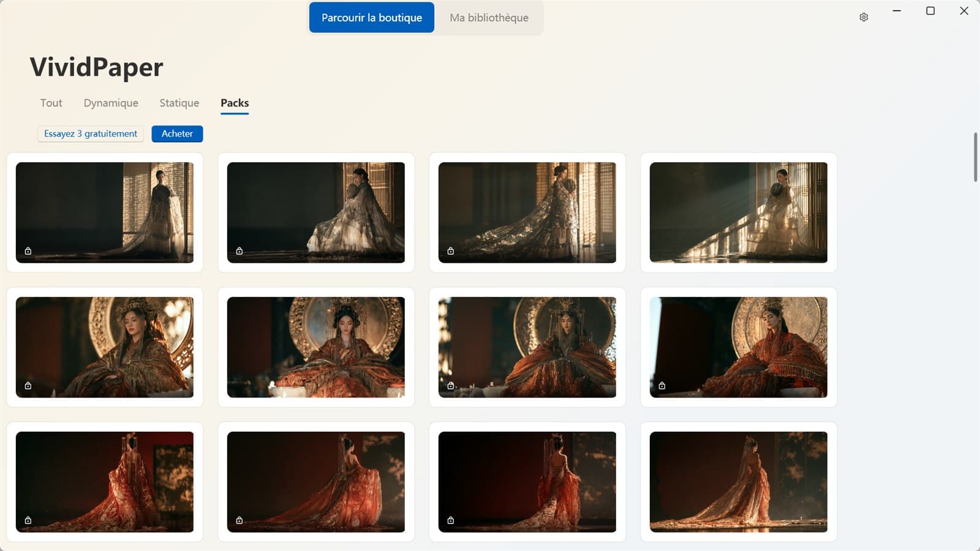This screenshot has height=551, width=980.
Task: Select the Packs filter
Action: [x=235, y=103]
